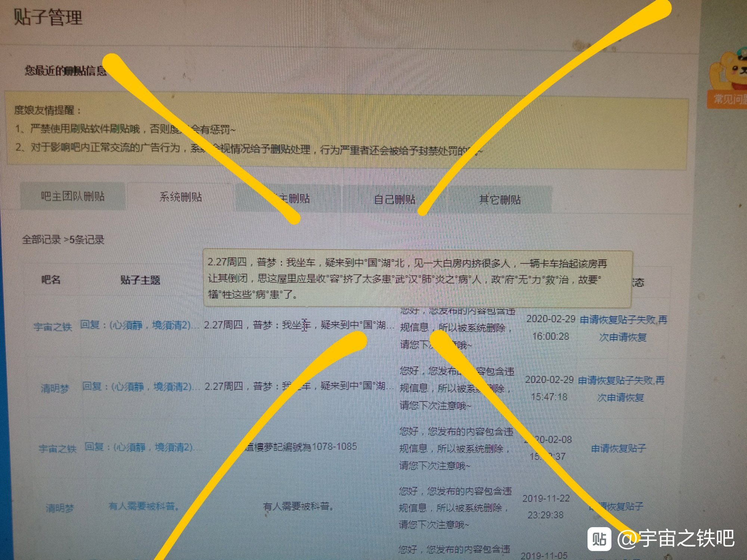
Task: Open the 常见问题 bear mascot icon
Action: click(728, 78)
